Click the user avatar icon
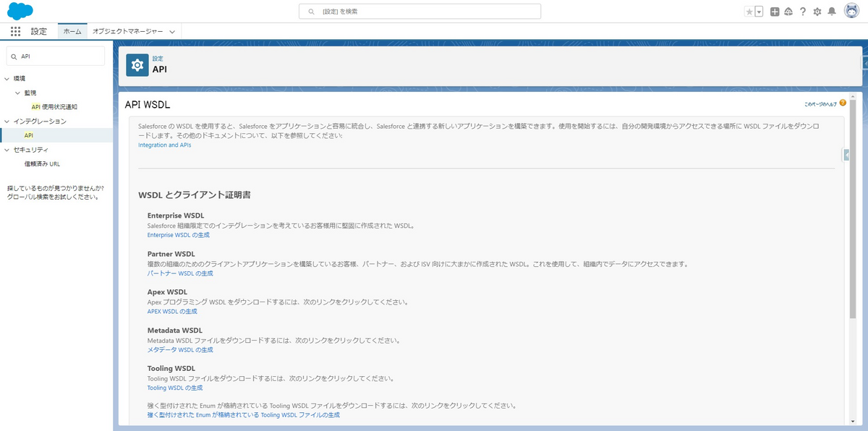Screen dimensions: 868x431 point(852,12)
